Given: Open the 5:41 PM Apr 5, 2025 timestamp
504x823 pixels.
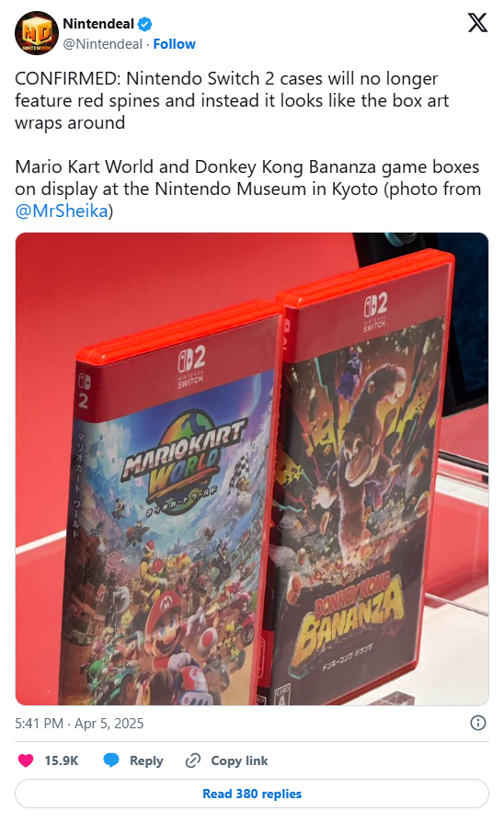Looking at the screenshot, I should click(79, 724).
